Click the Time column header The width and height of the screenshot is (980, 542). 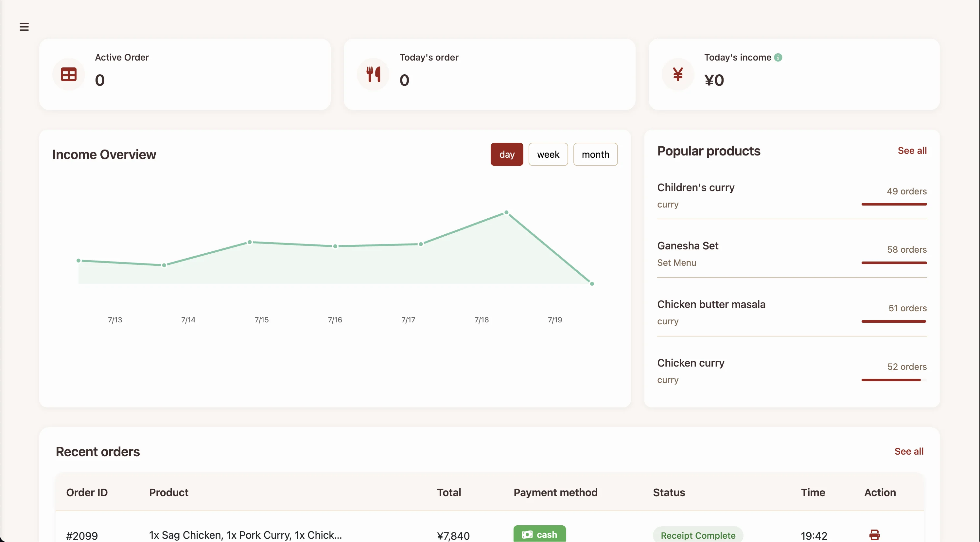coord(813,493)
